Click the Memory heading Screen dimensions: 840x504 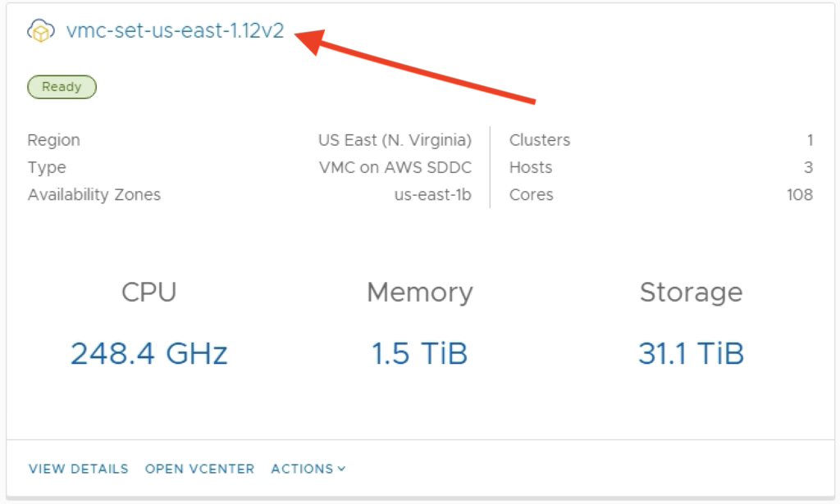pyautogui.click(x=419, y=292)
